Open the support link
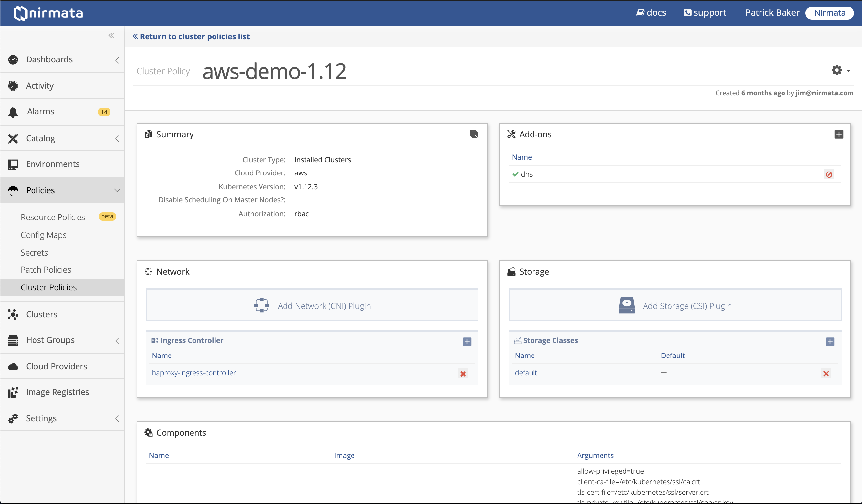This screenshot has width=862, height=504. point(705,13)
